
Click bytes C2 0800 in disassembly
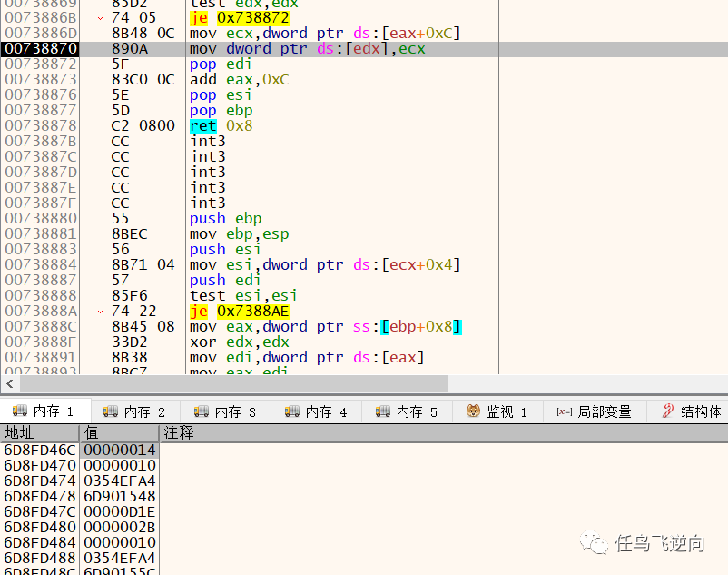tap(143, 126)
